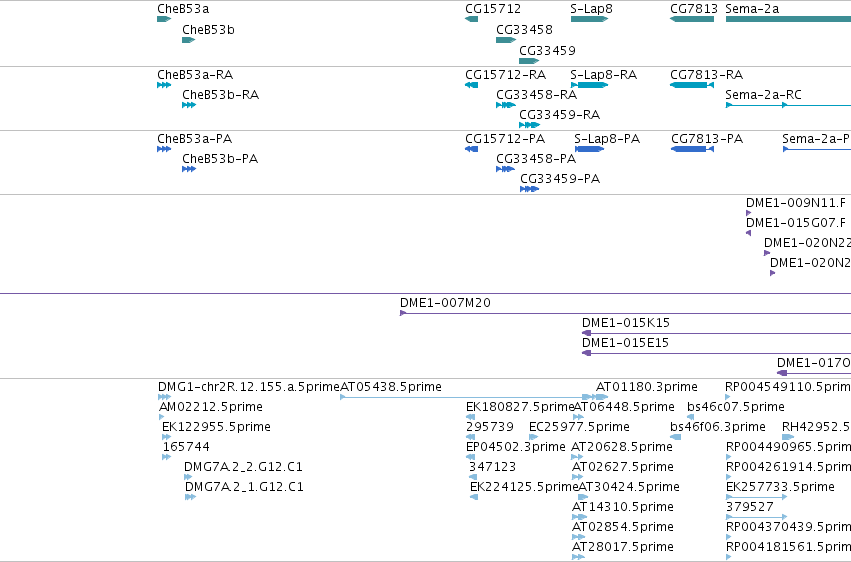Click EST AT20628.5prime

[x=622, y=447]
